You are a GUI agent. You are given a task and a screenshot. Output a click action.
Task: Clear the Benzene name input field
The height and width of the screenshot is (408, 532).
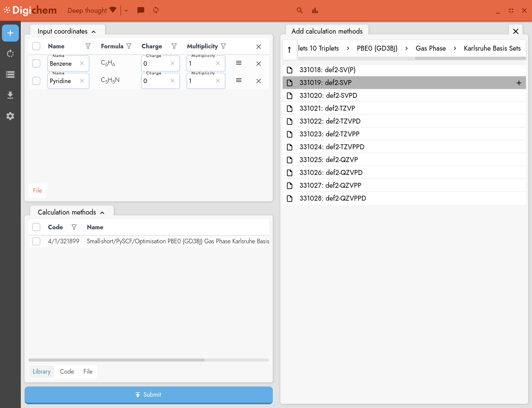click(82, 63)
